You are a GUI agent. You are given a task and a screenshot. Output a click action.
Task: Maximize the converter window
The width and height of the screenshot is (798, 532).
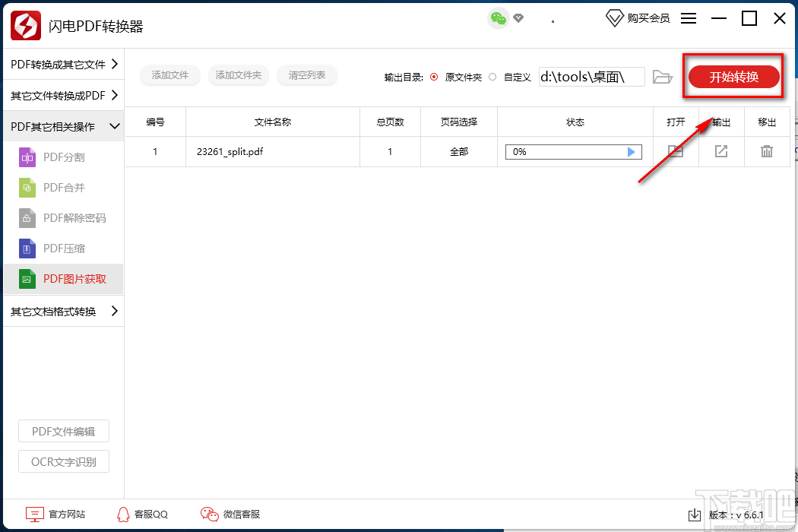(749, 18)
